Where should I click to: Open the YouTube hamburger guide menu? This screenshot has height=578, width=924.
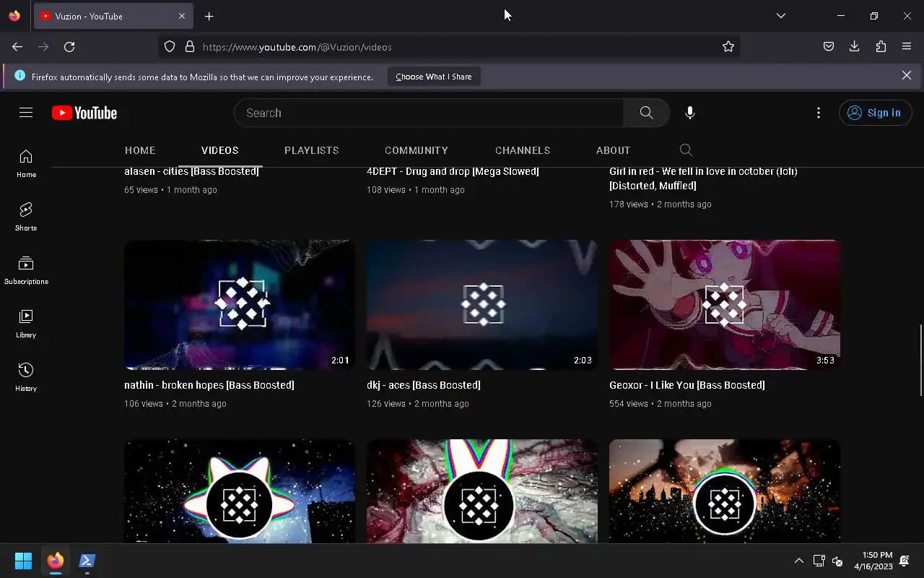pos(26,113)
